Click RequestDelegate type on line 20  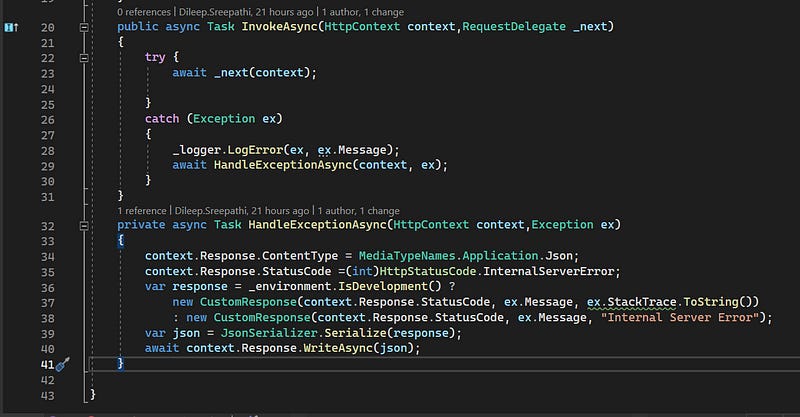point(514,27)
